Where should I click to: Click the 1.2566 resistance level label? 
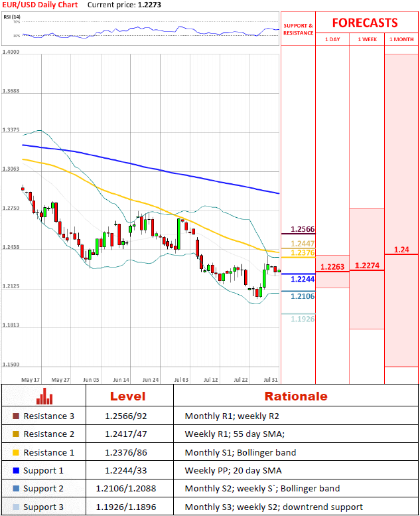point(303,229)
